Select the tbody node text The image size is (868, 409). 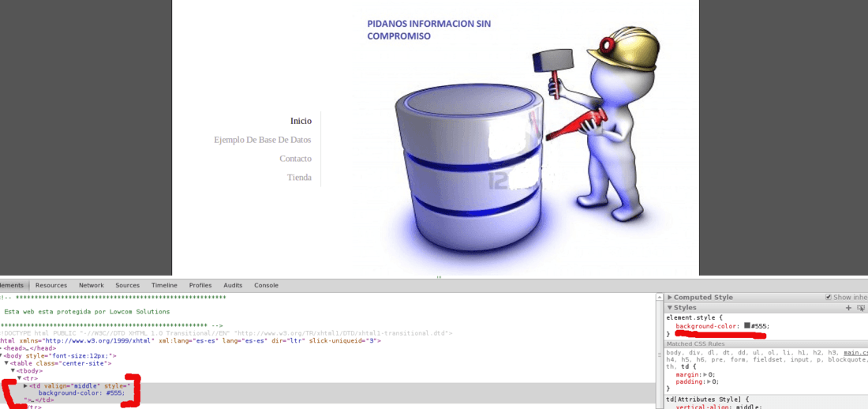[29, 370]
